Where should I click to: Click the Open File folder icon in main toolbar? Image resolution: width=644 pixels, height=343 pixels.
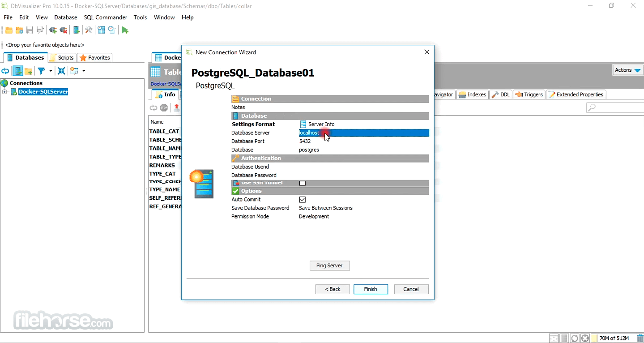click(x=9, y=30)
